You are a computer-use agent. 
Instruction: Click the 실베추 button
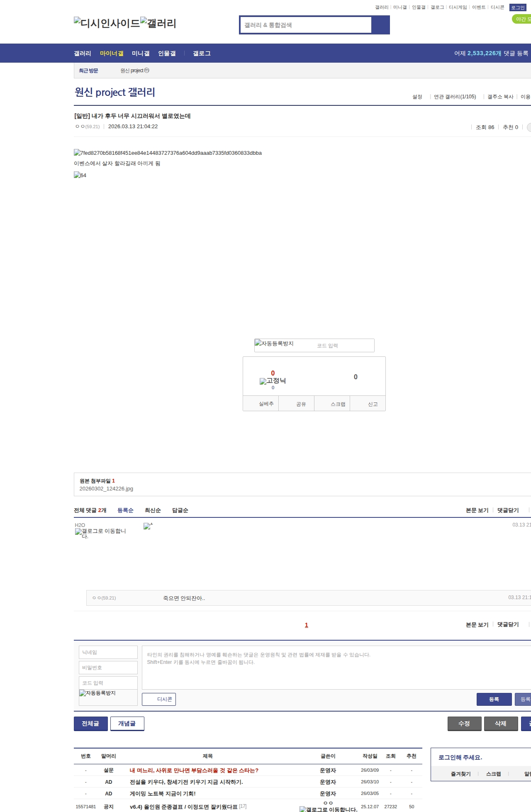tap(261, 404)
